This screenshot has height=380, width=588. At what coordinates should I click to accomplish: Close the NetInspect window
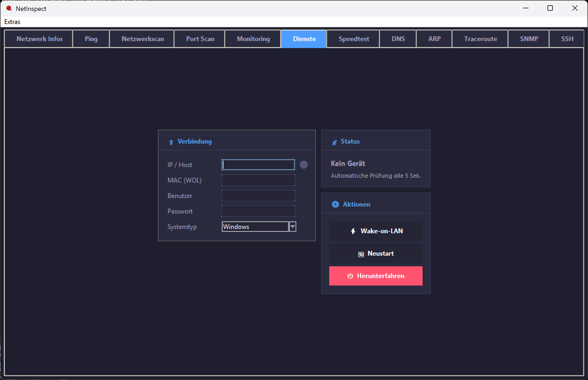click(x=575, y=8)
